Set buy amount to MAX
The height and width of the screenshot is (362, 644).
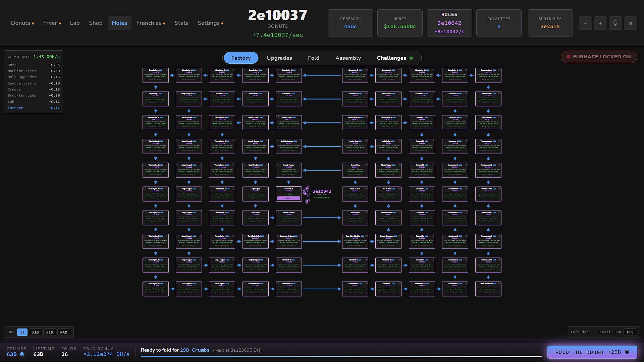[64, 332]
